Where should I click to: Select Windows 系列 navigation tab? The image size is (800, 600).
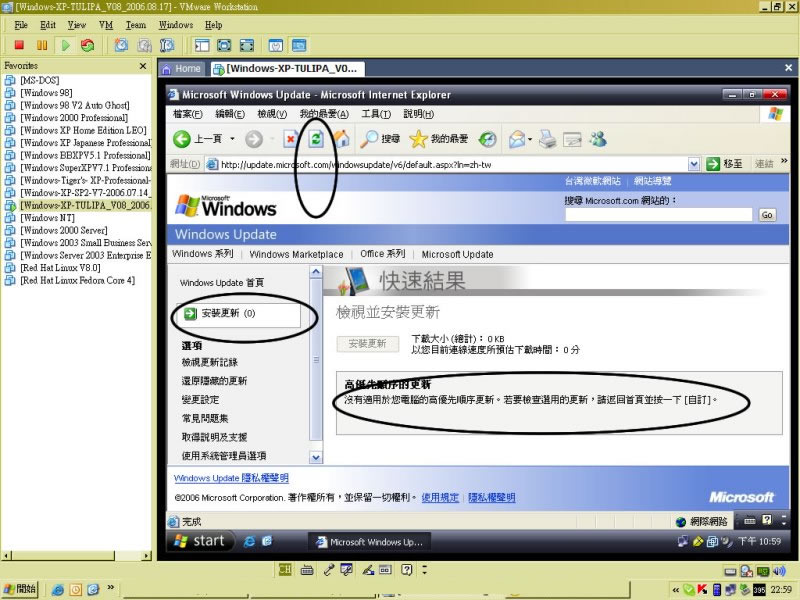(x=203, y=254)
